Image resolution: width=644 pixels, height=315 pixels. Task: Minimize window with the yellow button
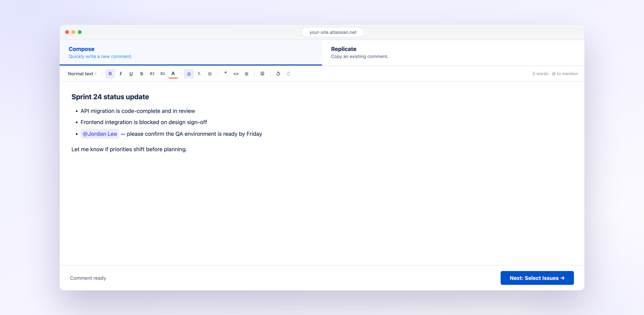click(73, 32)
